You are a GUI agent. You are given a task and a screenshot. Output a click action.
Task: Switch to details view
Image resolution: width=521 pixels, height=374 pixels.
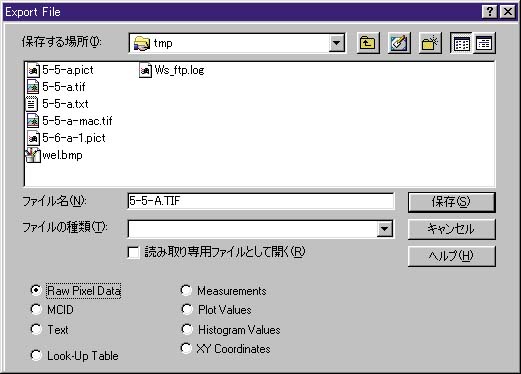tap(484, 43)
